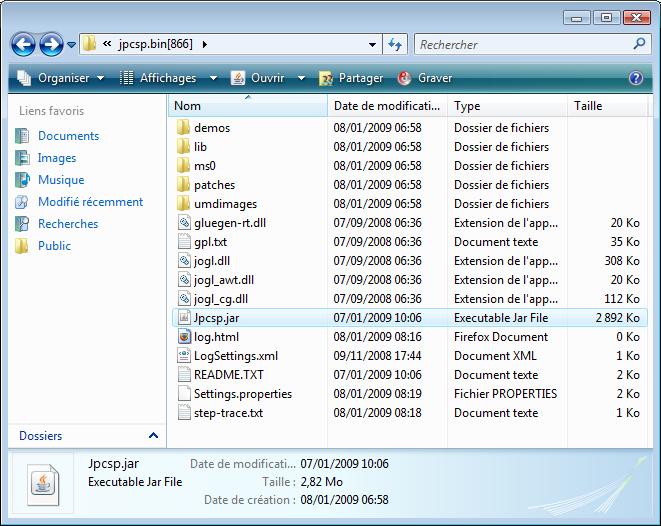Select the step-trace.txt file icon

184,412
